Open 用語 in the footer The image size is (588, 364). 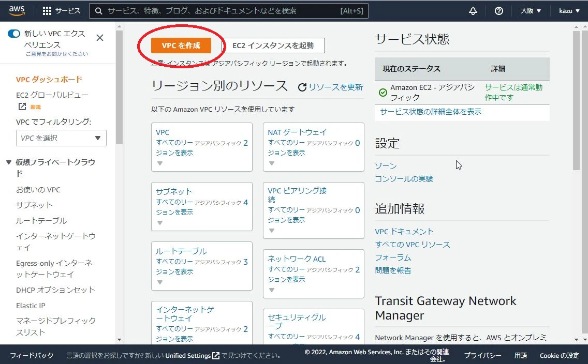pos(521,355)
